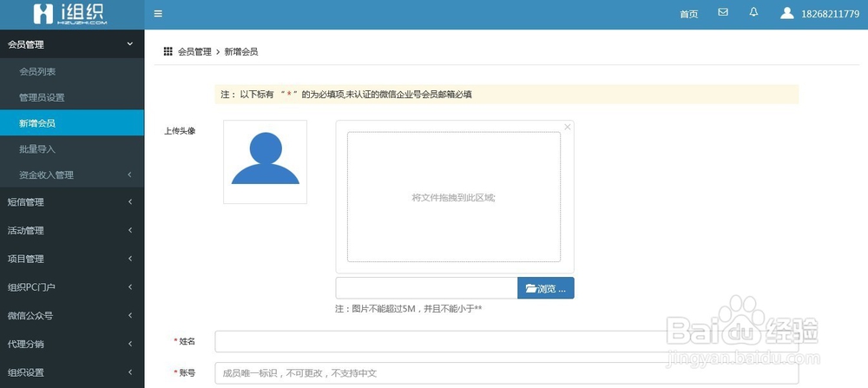Click the yellow 必填项 notice banner
This screenshot has width=868, height=388.
[x=507, y=94]
